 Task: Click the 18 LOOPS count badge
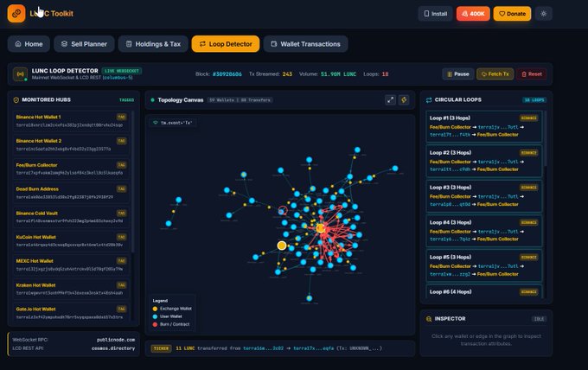coord(534,100)
